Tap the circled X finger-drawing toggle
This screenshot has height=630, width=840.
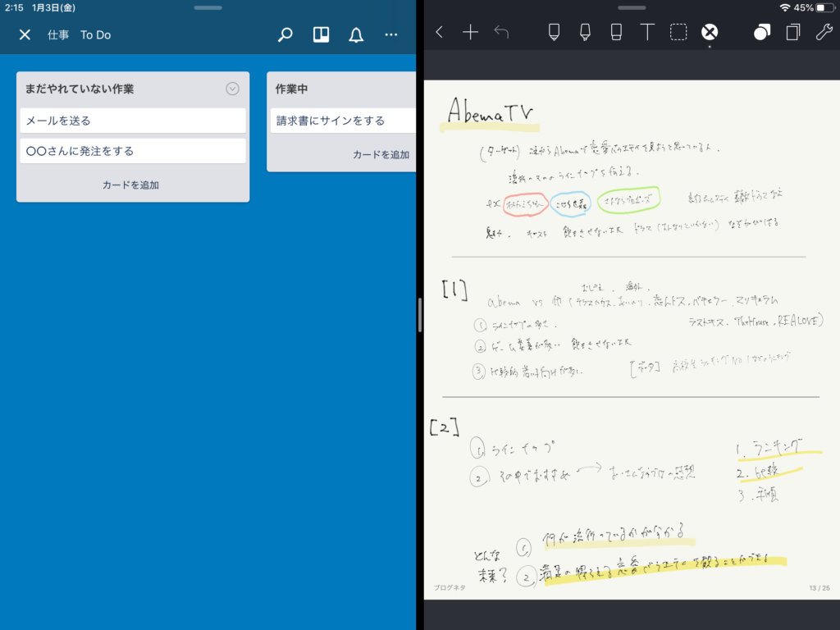710,32
